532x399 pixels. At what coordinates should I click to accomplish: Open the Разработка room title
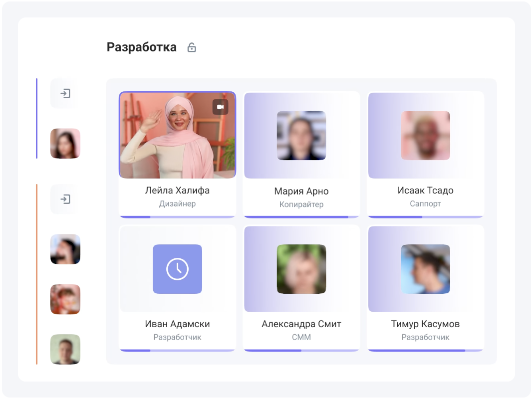click(142, 47)
